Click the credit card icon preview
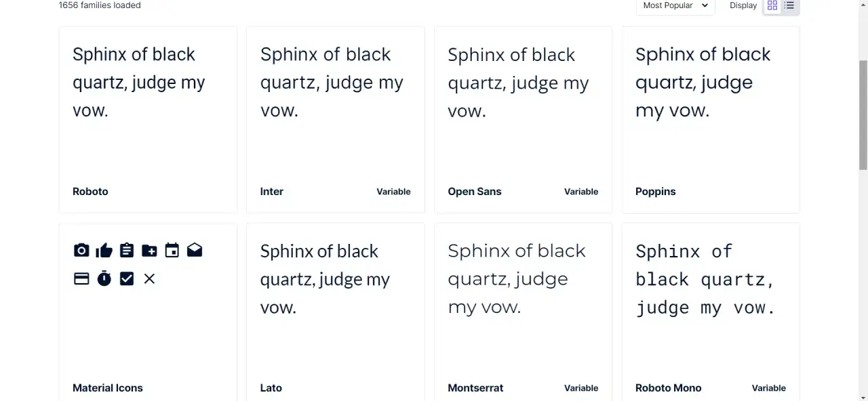 point(81,278)
